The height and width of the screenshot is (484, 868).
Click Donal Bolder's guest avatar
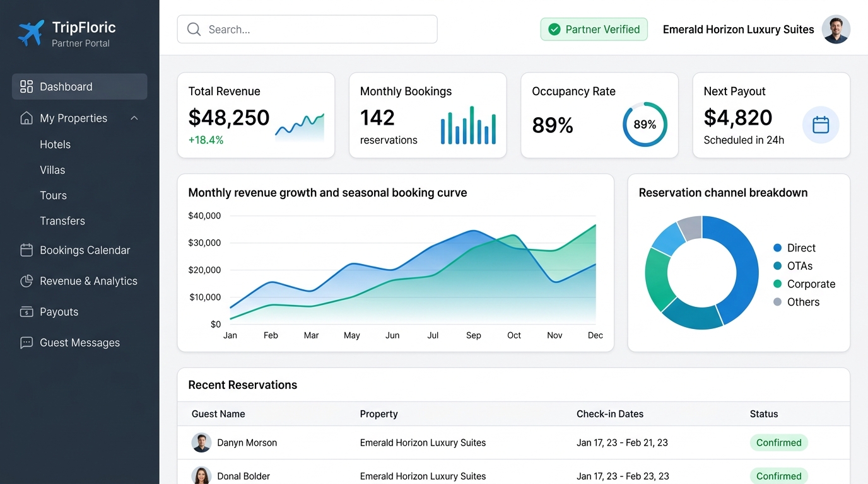pyautogui.click(x=201, y=476)
